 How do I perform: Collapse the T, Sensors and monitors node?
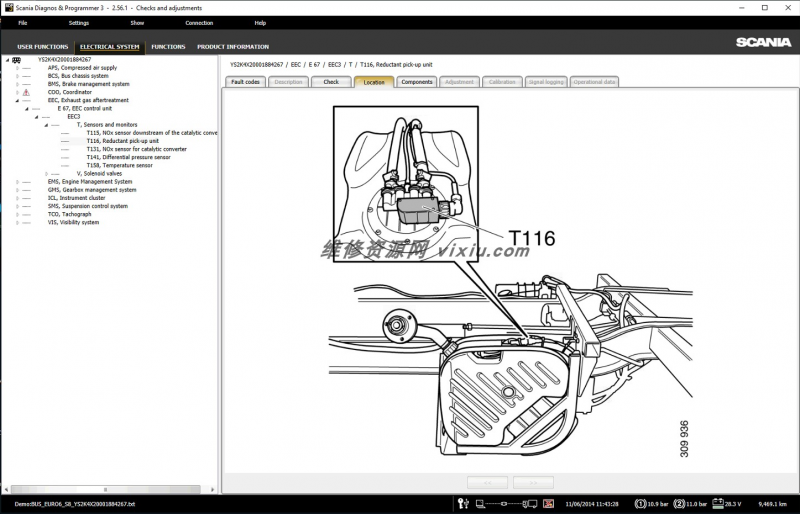[46, 125]
